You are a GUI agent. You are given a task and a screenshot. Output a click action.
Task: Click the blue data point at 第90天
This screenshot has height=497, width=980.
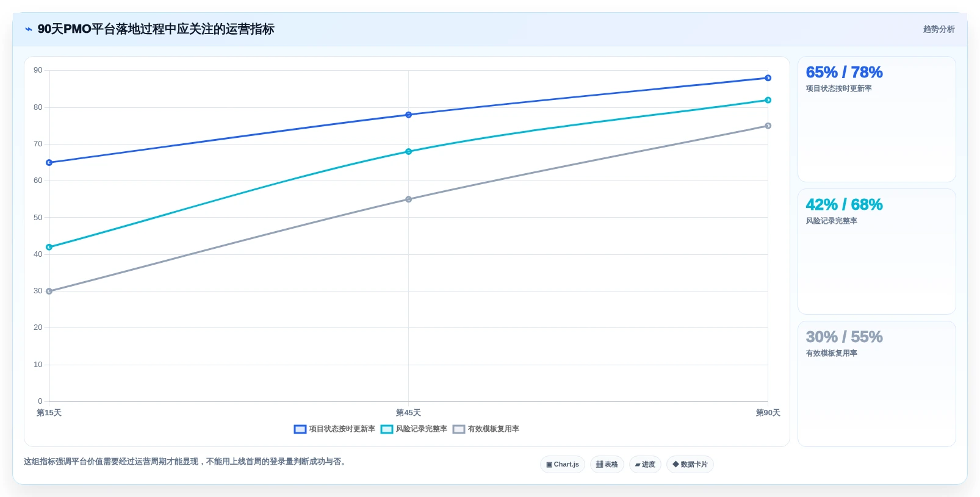pyautogui.click(x=768, y=78)
